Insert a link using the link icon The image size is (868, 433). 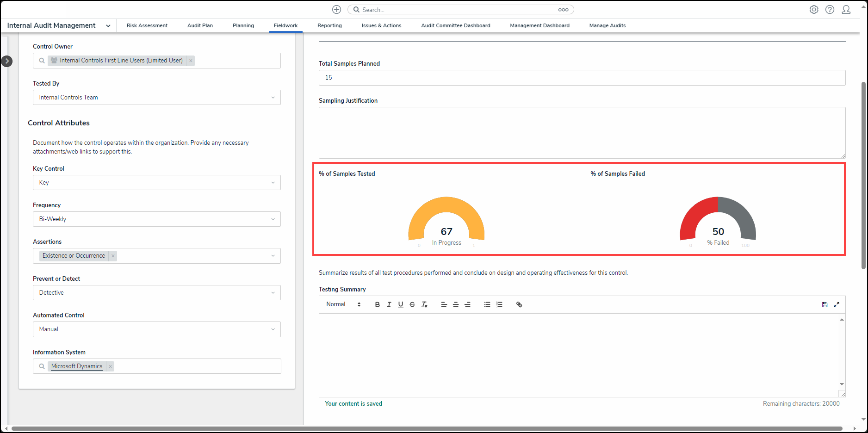tap(519, 304)
